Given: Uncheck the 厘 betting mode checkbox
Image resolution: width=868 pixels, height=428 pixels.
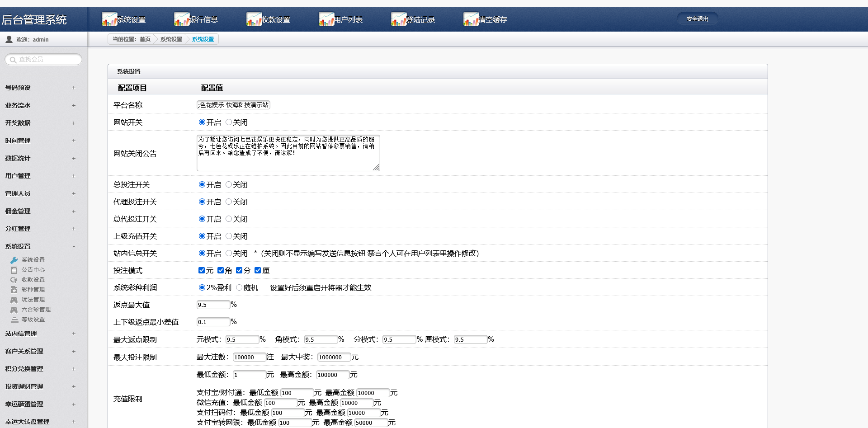Looking at the screenshot, I should tap(258, 270).
